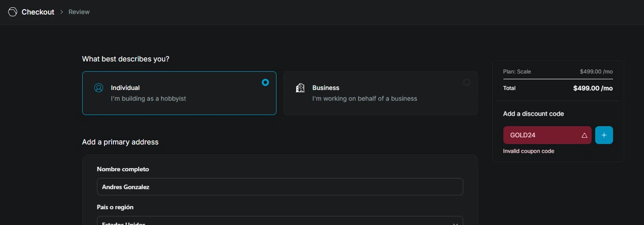Screen dimensions: 644x225
Task: Click the Individual hobbyist card
Action: (179, 93)
